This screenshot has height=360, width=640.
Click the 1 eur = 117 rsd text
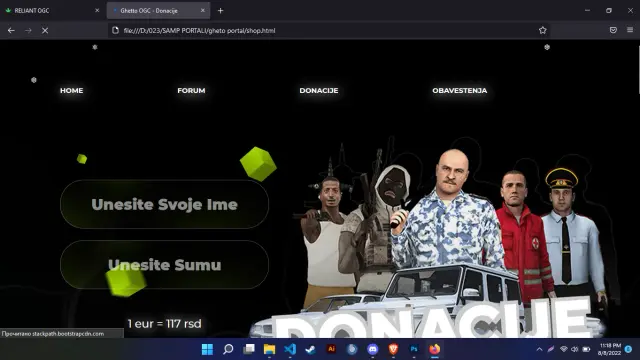pos(164,324)
